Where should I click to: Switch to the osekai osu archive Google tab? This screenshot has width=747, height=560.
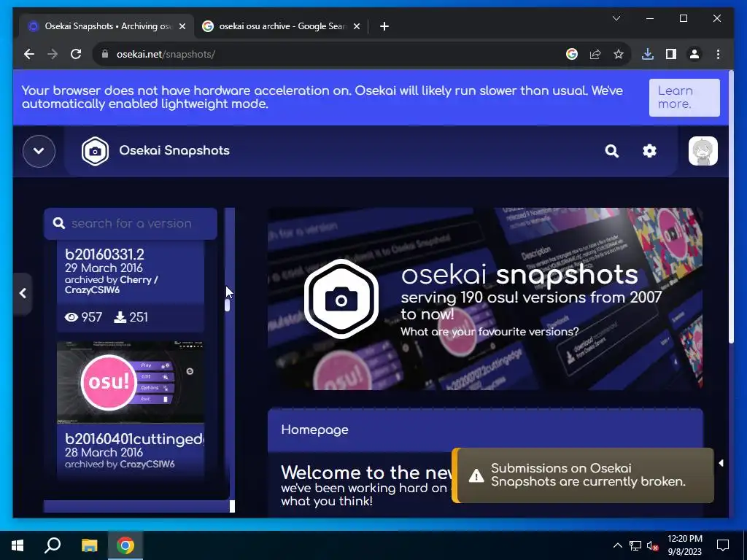click(281, 26)
